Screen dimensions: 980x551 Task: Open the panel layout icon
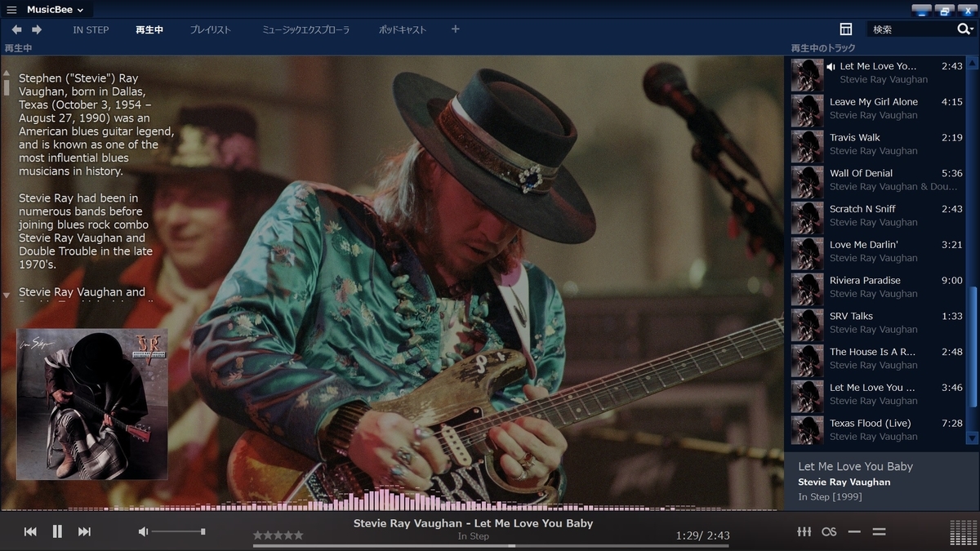[846, 29]
